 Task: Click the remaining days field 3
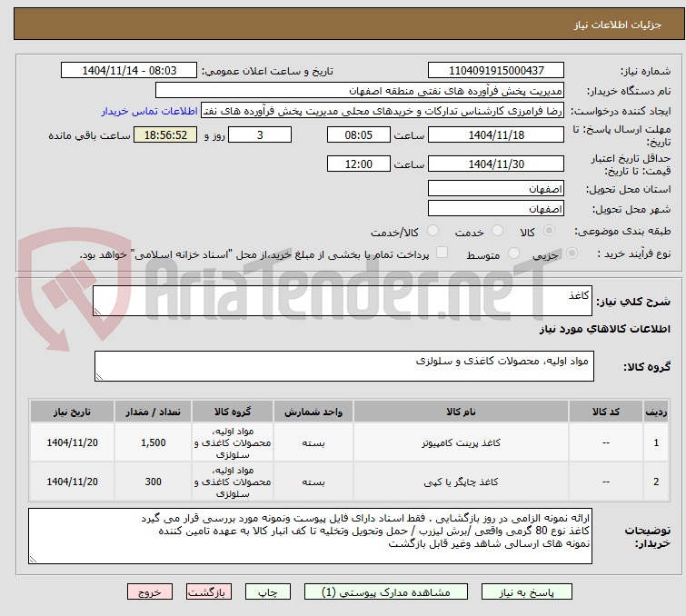(260, 134)
